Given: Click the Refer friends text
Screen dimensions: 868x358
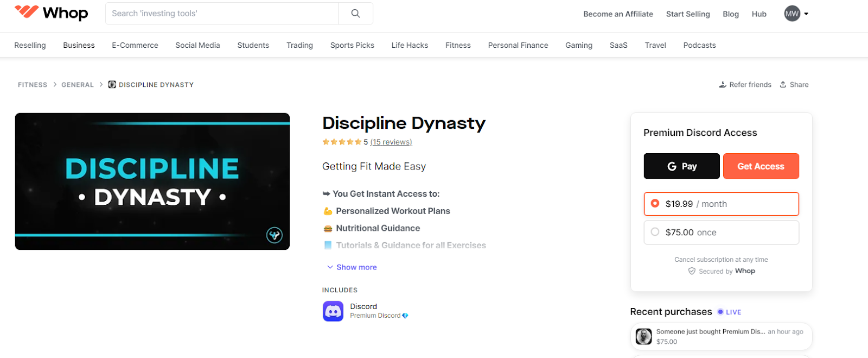Looking at the screenshot, I should click(x=750, y=85).
